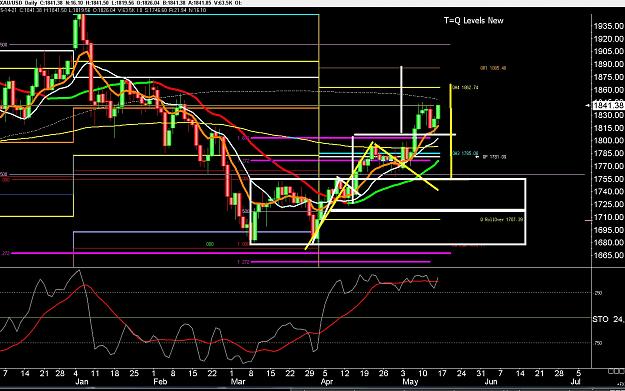
Task: Click the XAUUSD Daily symbol title
Action: (18, 3)
